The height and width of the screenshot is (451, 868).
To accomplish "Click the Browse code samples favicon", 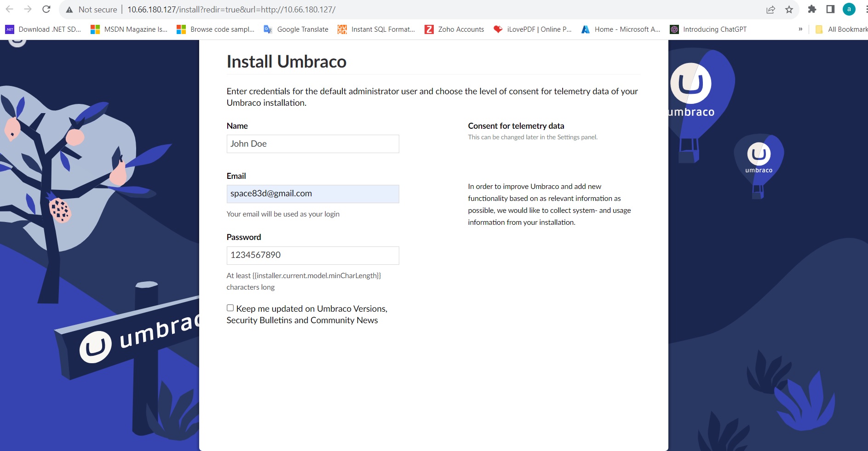I will coord(181,29).
